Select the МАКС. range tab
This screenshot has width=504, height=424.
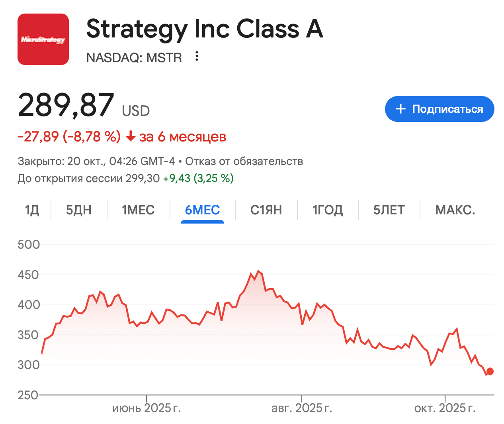[455, 210]
